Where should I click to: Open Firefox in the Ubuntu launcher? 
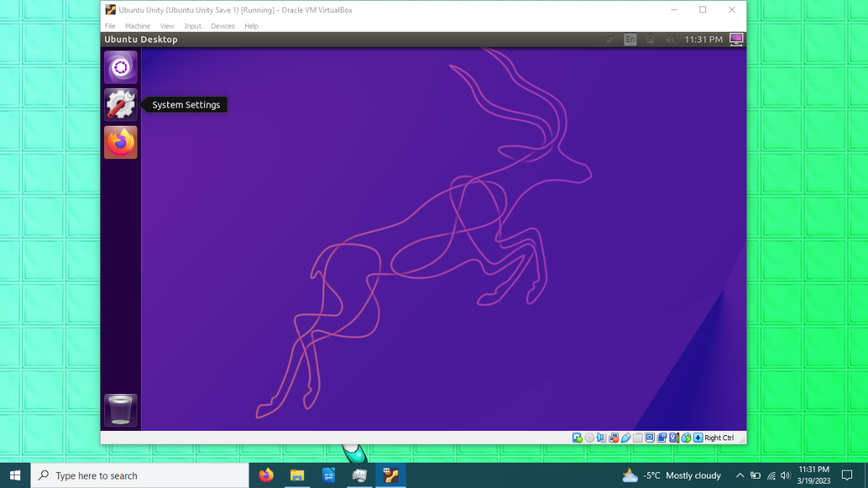[121, 142]
